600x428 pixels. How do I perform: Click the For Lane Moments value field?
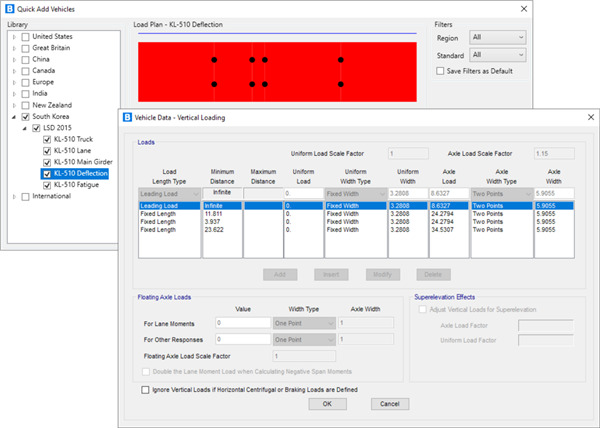[241, 324]
